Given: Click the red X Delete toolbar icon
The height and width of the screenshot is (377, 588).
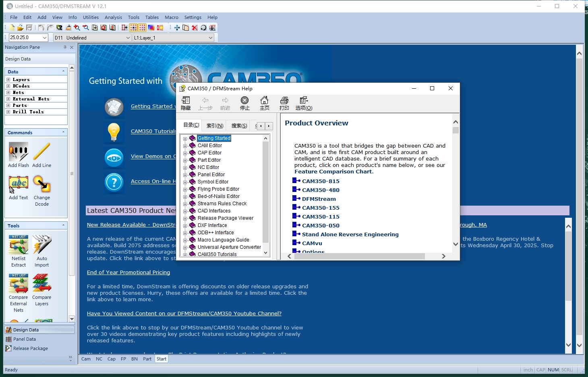Looking at the screenshot, I should click(195, 27).
